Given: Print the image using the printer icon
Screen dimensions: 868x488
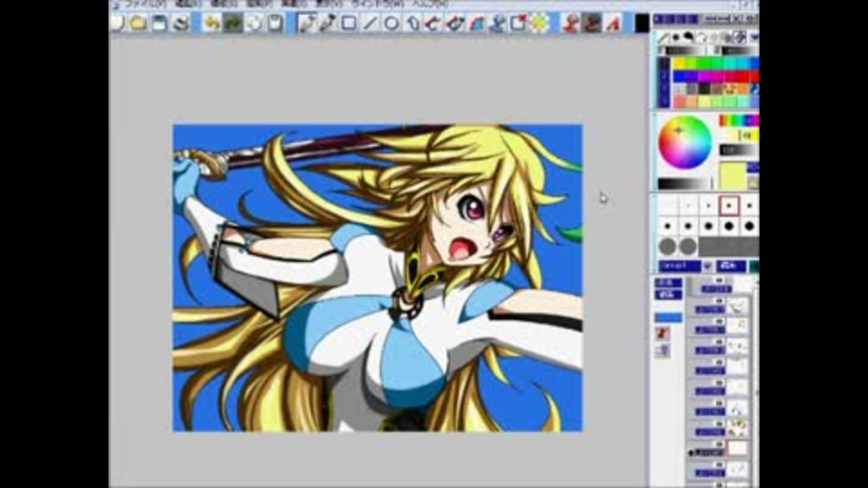Looking at the screenshot, I should [x=181, y=23].
